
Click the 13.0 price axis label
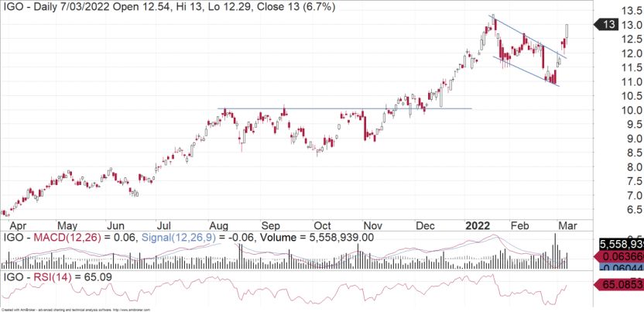click(632, 25)
